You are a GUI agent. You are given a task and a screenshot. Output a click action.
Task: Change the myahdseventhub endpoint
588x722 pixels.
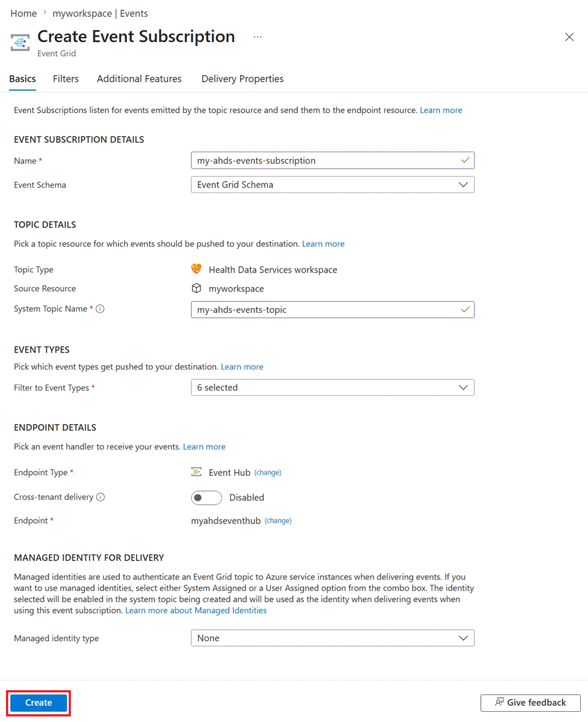[x=278, y=520]
